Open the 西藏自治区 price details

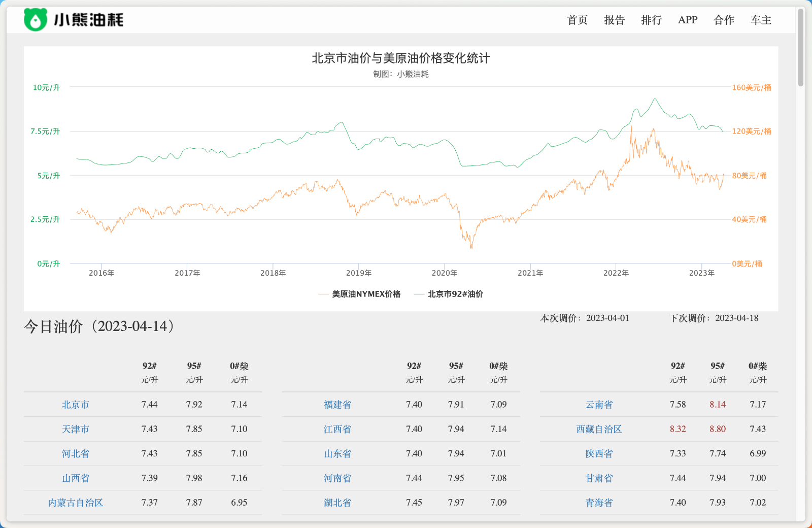(599, 429)
